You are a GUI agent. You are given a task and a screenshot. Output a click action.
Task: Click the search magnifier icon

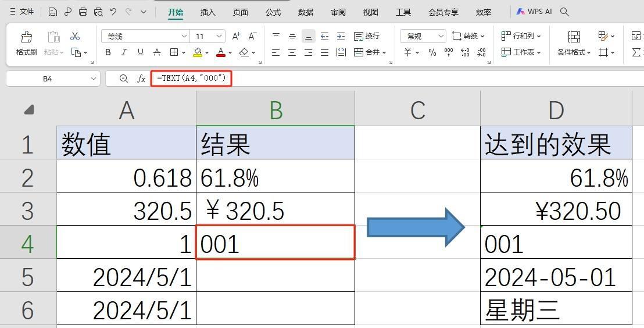(565, 12)
